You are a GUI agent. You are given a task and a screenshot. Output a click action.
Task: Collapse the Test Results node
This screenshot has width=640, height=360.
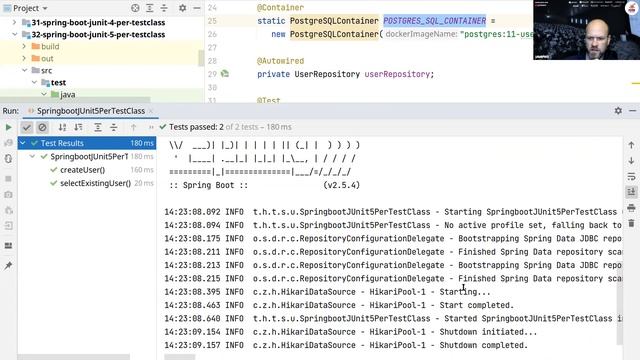click(x=23, y=143)
